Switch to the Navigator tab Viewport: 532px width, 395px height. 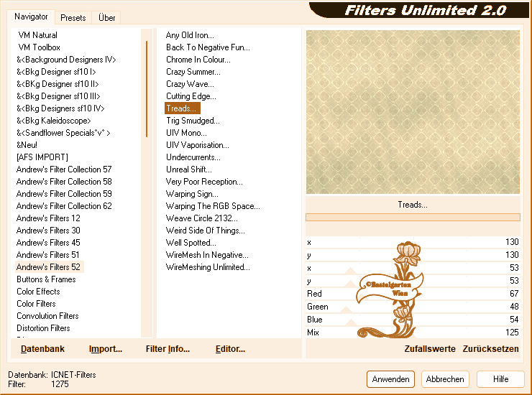tap(31, 17)
